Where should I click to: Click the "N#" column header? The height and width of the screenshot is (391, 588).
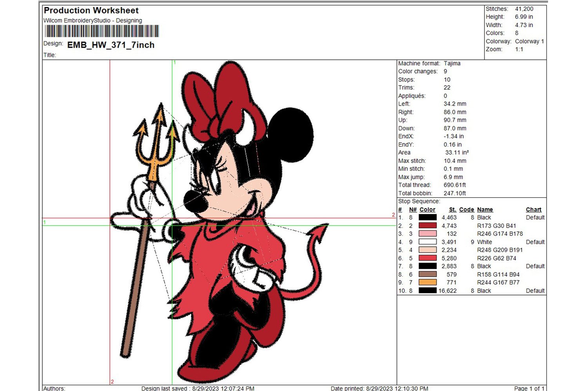(x=413, y=210)
